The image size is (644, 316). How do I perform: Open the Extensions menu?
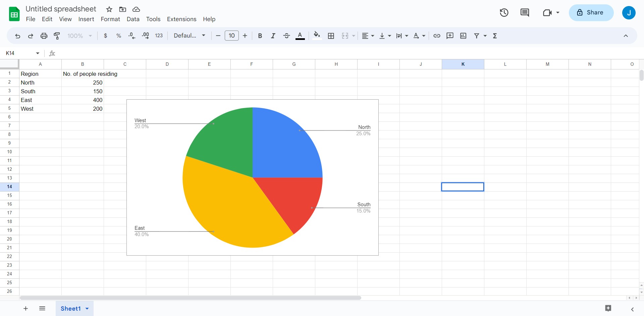[x=181, y=19]
